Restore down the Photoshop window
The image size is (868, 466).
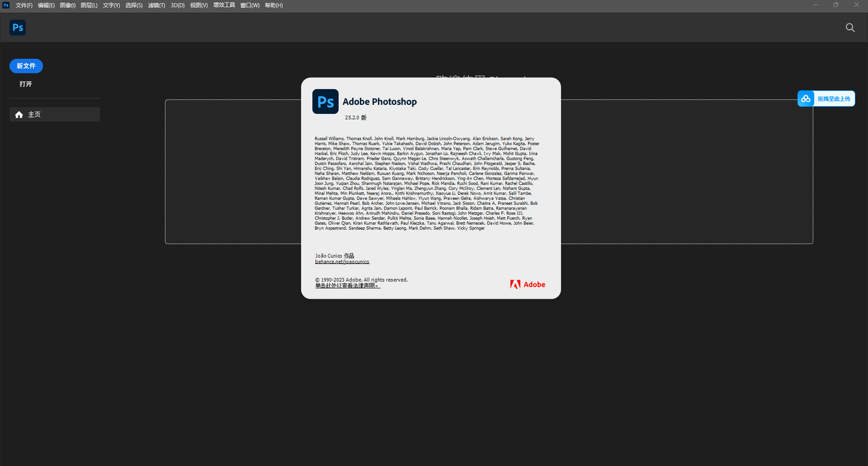[836, 5]
